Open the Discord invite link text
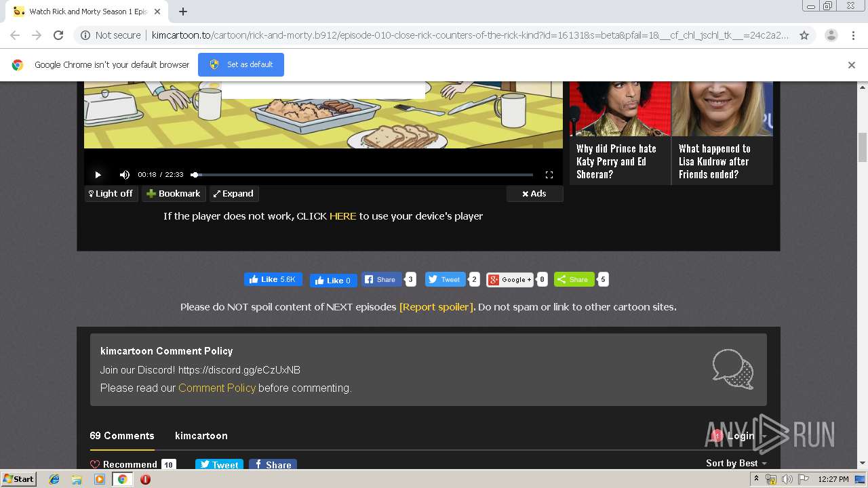Viewport: 868px width, 488px height. (239, 370)
